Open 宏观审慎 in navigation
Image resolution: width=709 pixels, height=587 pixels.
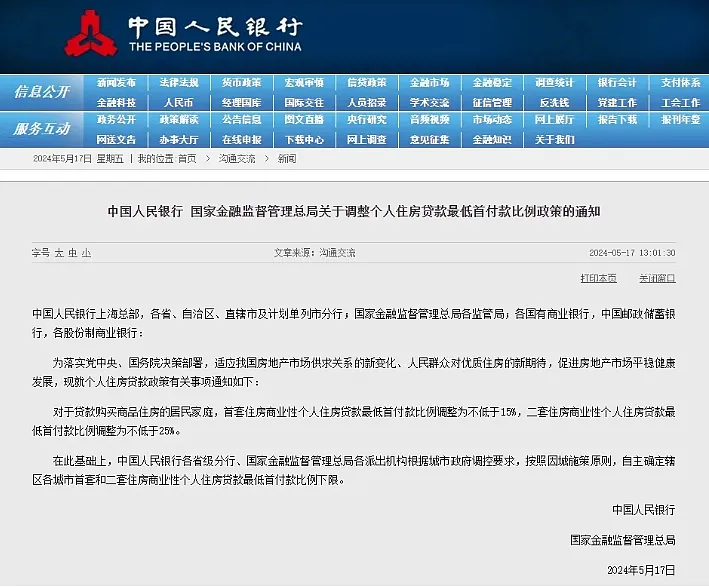304,83
